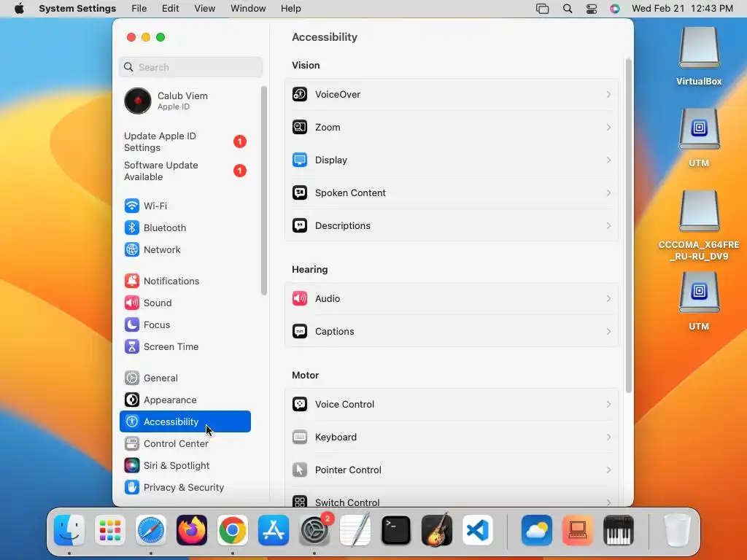Image resolution: width=747 pixels, height=560 pixels.
Task: Click the Notifications bell icon
Action: click(x=132, y=281)
